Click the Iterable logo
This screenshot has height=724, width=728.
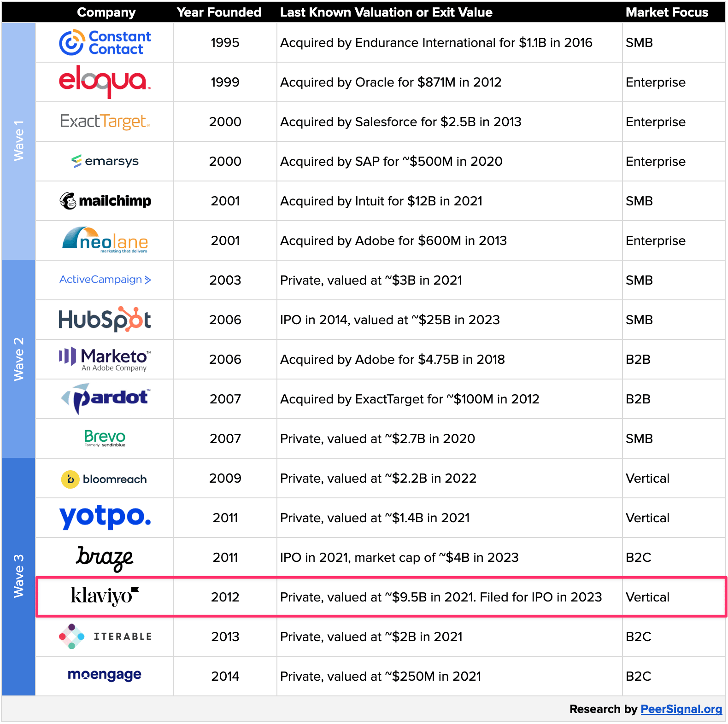(x=105, y=636)
